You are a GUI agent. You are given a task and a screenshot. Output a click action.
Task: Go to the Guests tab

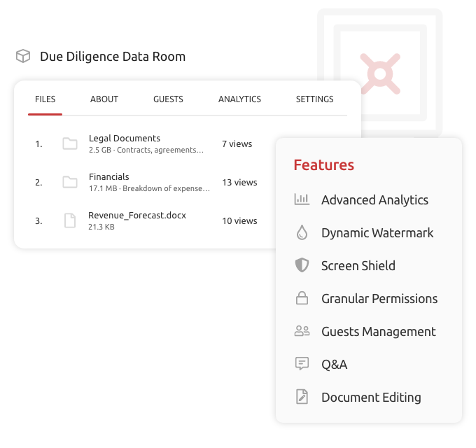[168, 99]
